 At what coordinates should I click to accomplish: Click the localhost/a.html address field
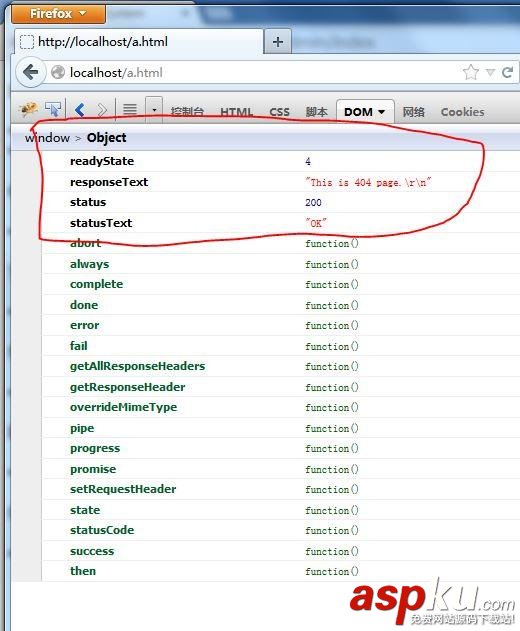click(x=258, y=73)
